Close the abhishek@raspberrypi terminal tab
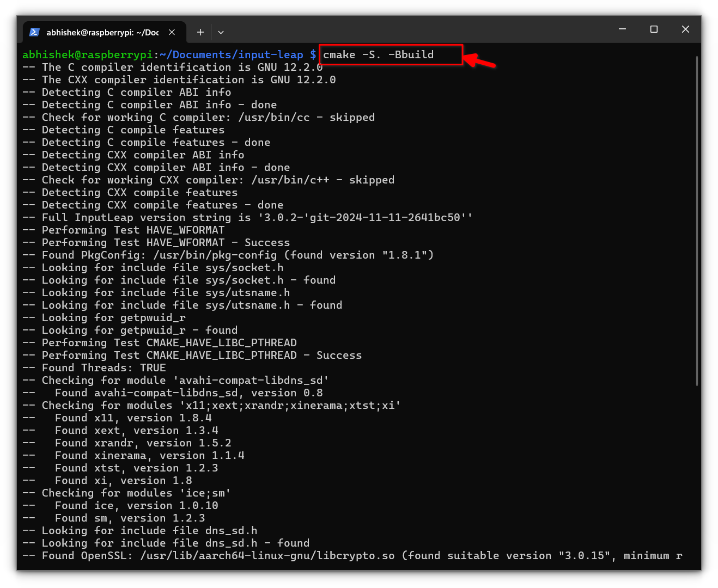Viewport: 718px width, 588px height. coord(172,32)
